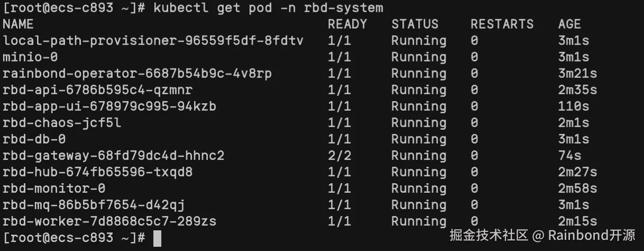Click the AGE column header

tap(569, 24)
